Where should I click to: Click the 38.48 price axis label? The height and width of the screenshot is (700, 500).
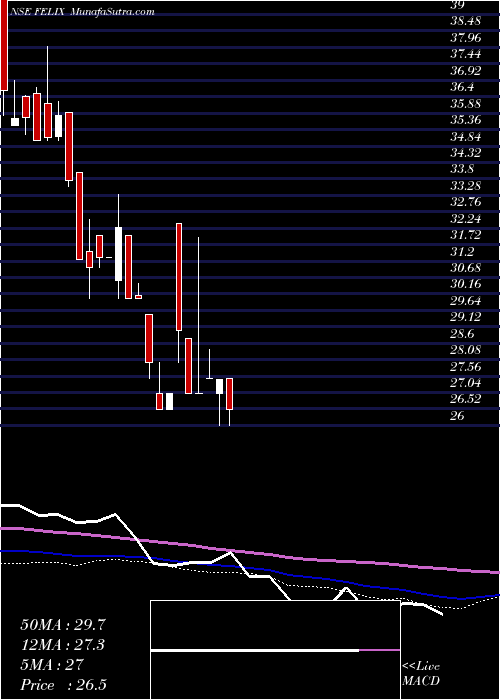click(x=466, y=21)
